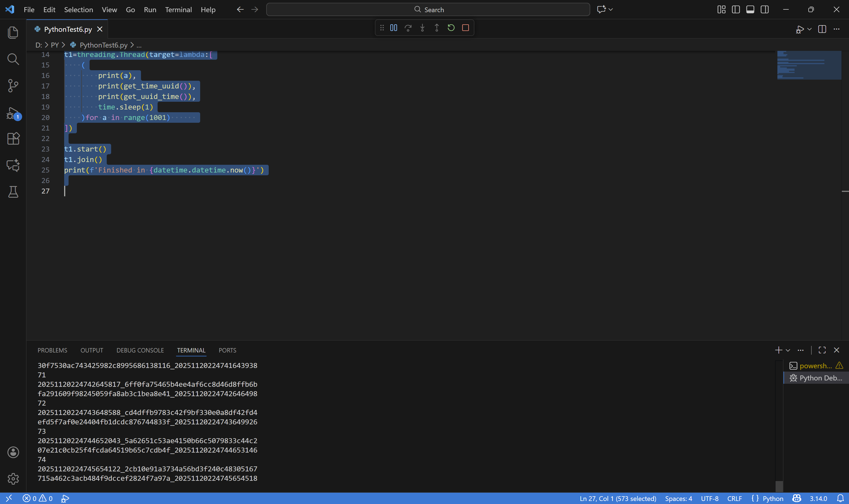Open Source Control in the activity bar
Image resolution: width=849 pixels, height=504 pixels.
coord(13,86)
